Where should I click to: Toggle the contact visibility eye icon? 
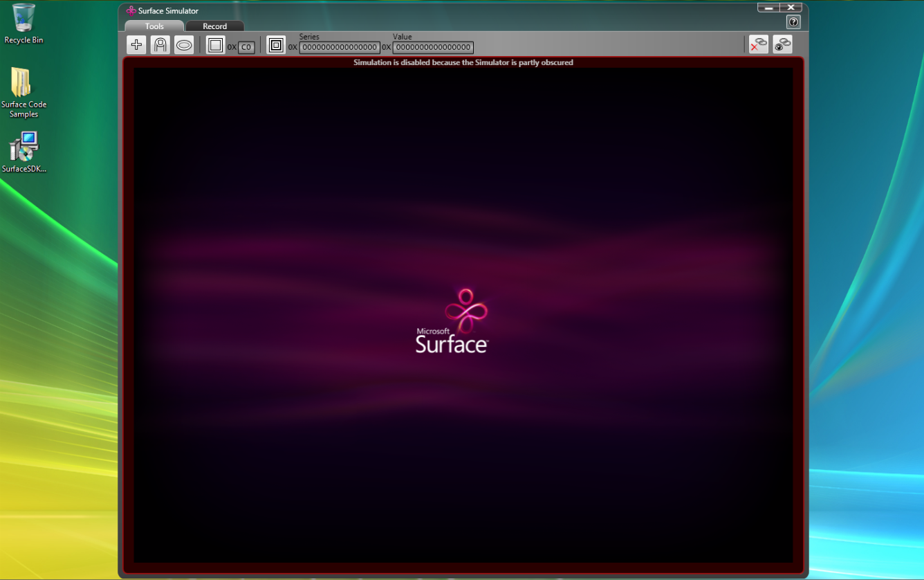tap(782, 44)
